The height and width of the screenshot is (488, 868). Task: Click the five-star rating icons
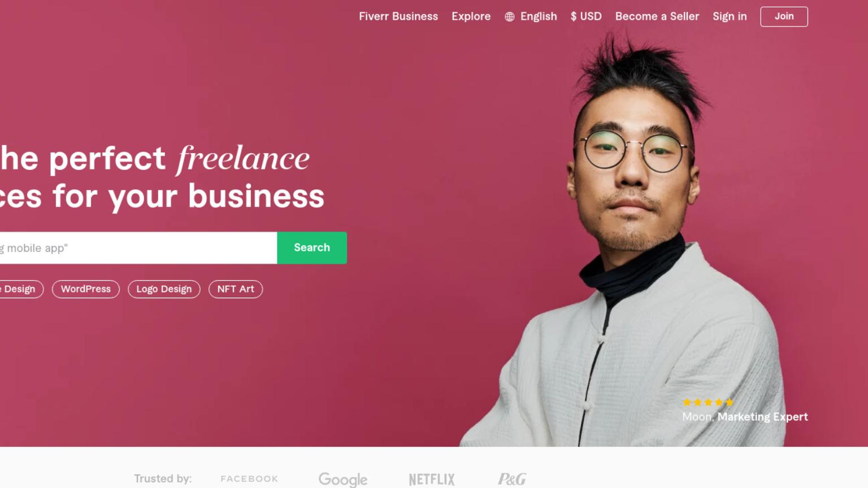[x=708, y=402]
